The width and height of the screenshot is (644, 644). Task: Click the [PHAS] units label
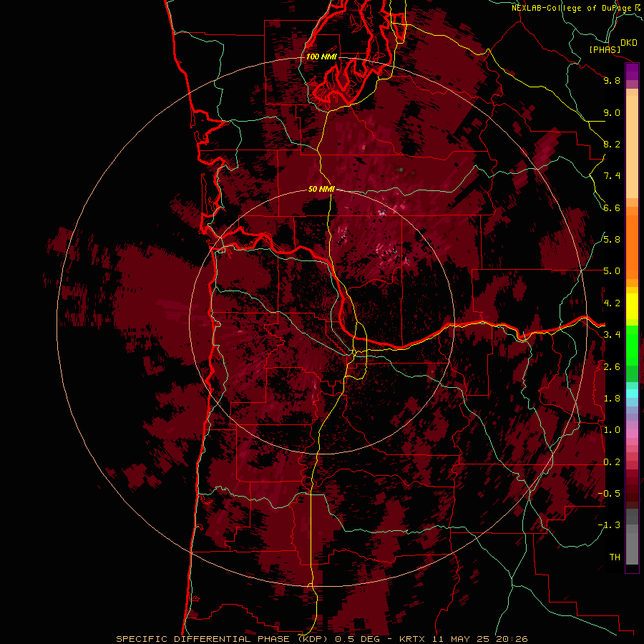tap(604, 49)
